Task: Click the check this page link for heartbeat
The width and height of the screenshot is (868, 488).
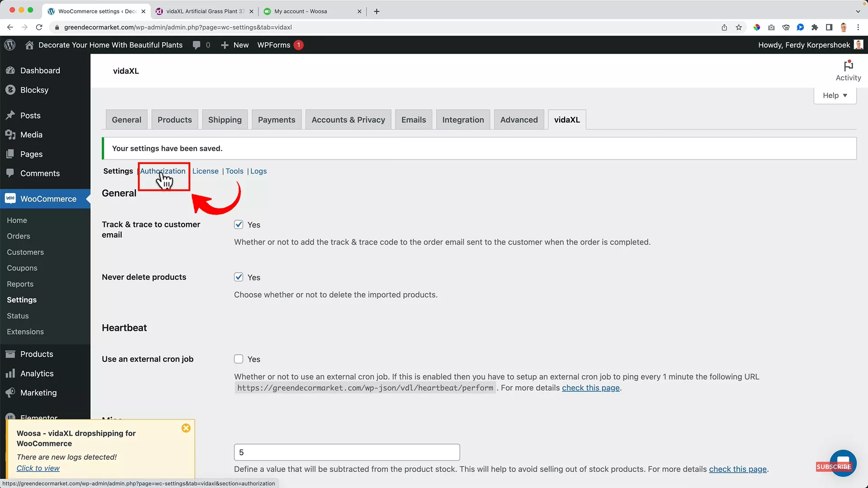Action: coord(591,388)
